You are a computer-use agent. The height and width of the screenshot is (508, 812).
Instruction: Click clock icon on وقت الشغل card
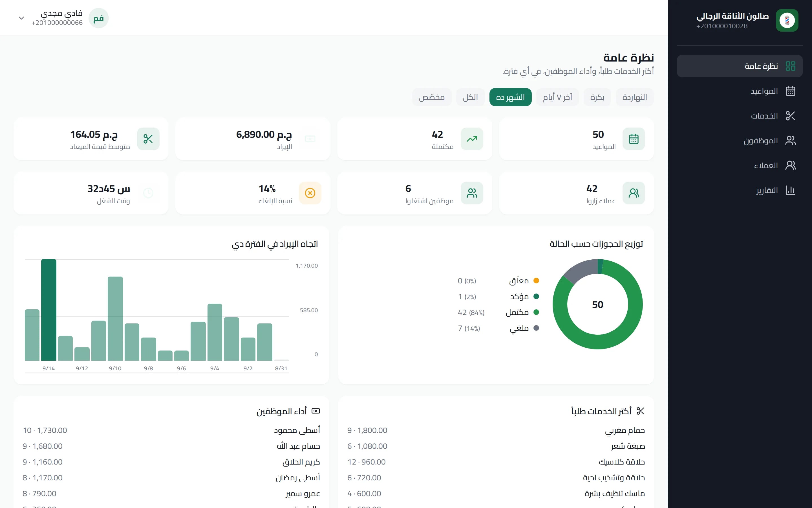coord(148,193)
